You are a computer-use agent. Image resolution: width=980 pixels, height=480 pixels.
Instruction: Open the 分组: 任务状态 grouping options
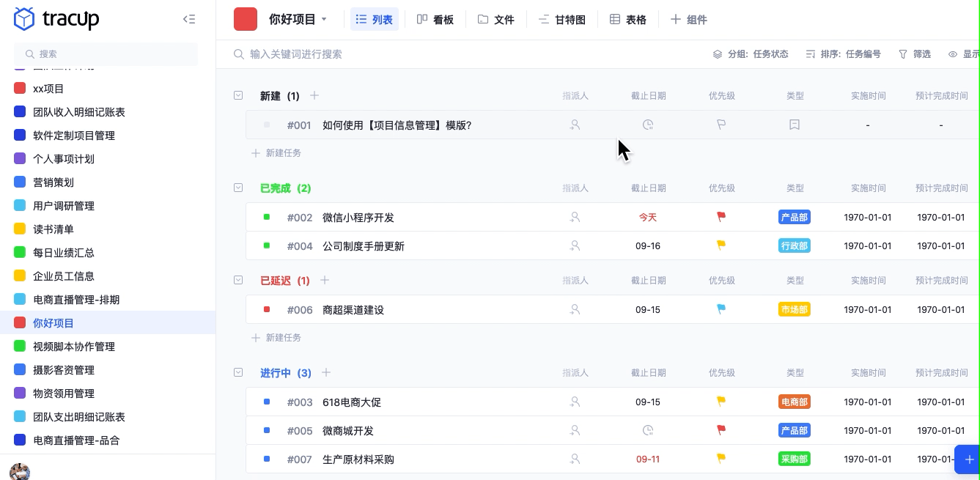click(x=750, y=53)
